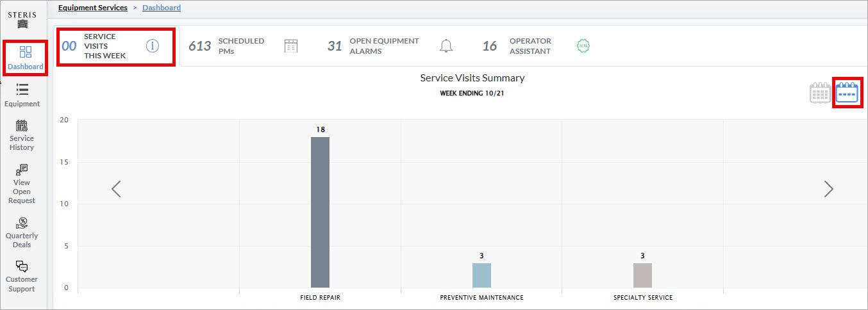Click the Preventive Maintenance bar

coord(481,275)
